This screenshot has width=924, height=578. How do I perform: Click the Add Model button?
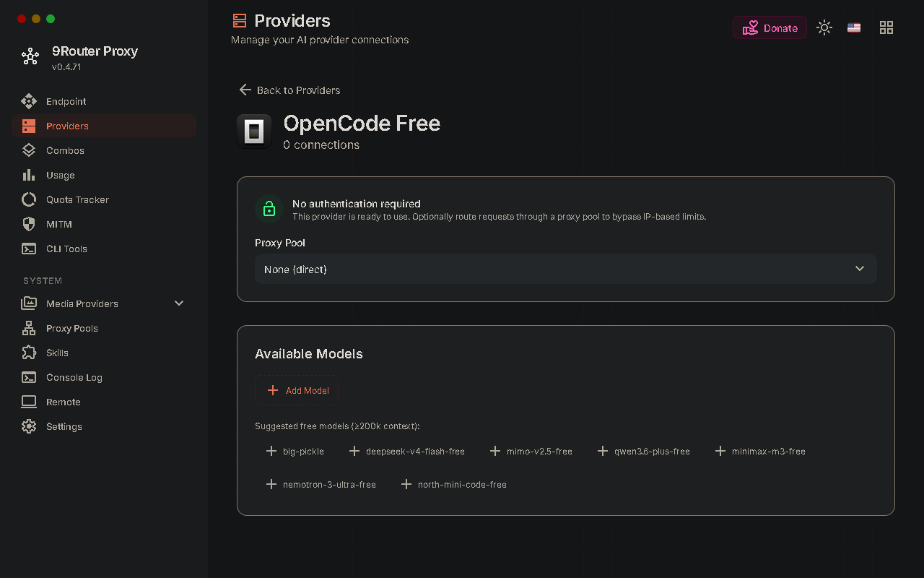point(297,390)
